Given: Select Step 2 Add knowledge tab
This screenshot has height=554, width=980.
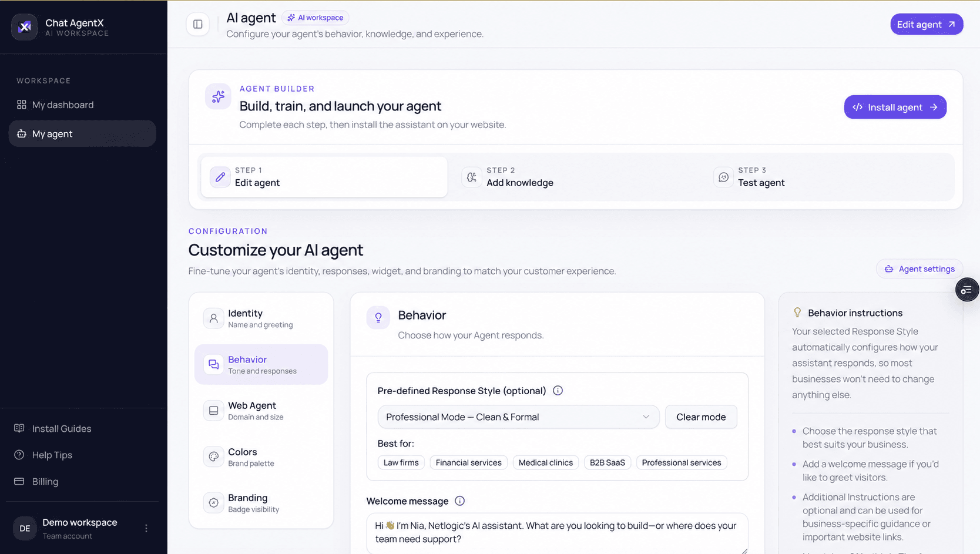Looking at the screenshot, I should [x=576, y=177].
